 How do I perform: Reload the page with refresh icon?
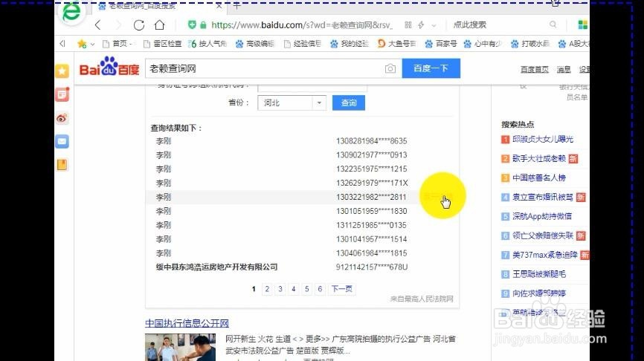tap(139, 25)
